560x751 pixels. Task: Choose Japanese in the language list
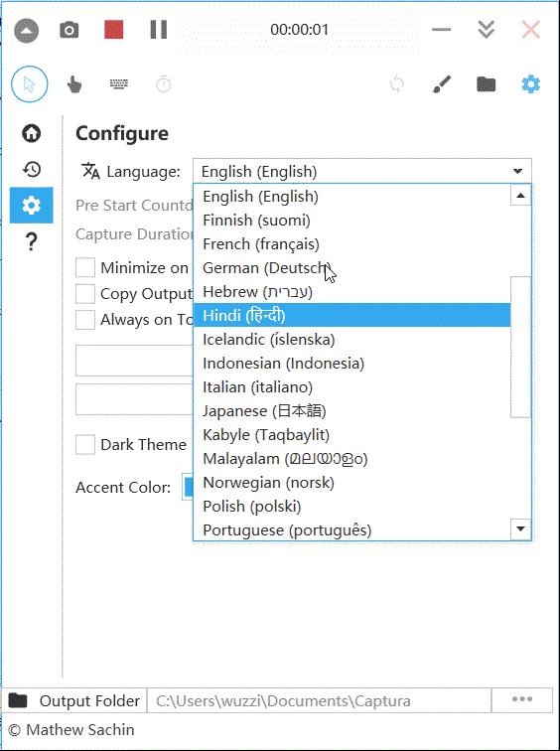[x=351, y=411]
